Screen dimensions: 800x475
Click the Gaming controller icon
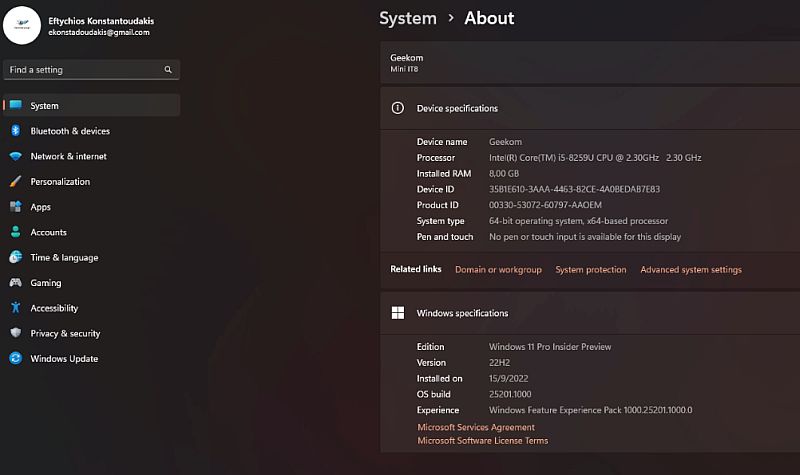click(x=16, y=282)
